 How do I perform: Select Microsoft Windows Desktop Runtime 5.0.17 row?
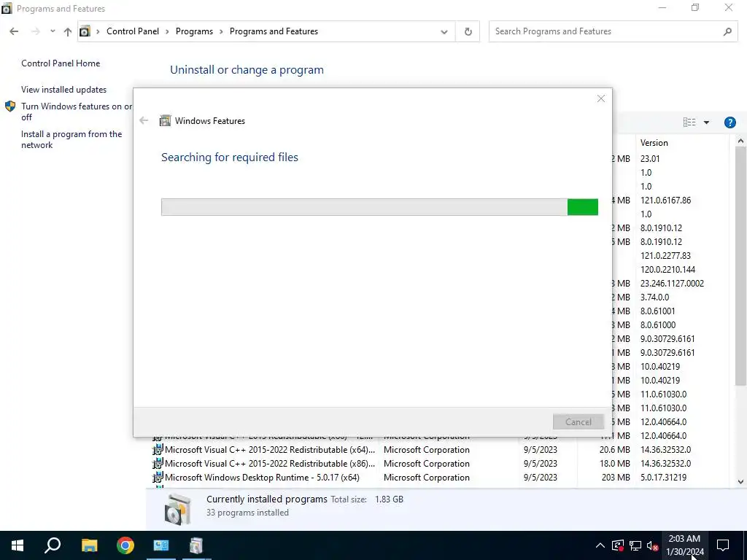pos(438,477)
